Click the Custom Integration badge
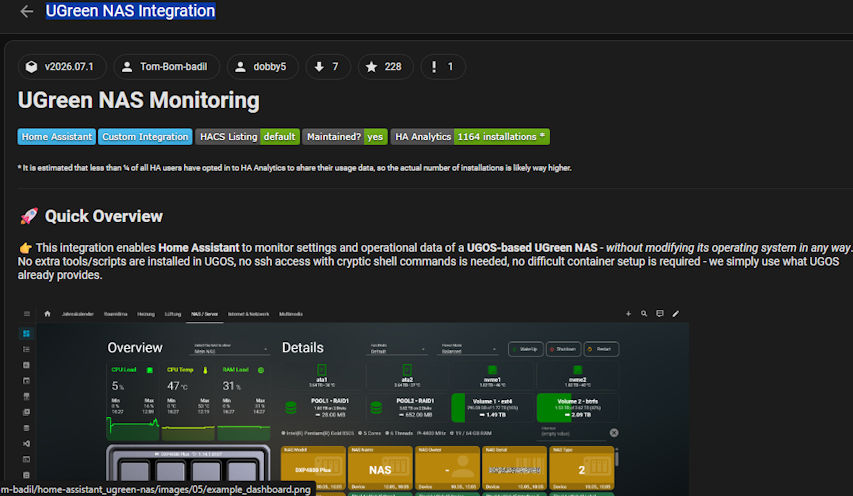The image size is (853, 496). [x=145, y=137]
